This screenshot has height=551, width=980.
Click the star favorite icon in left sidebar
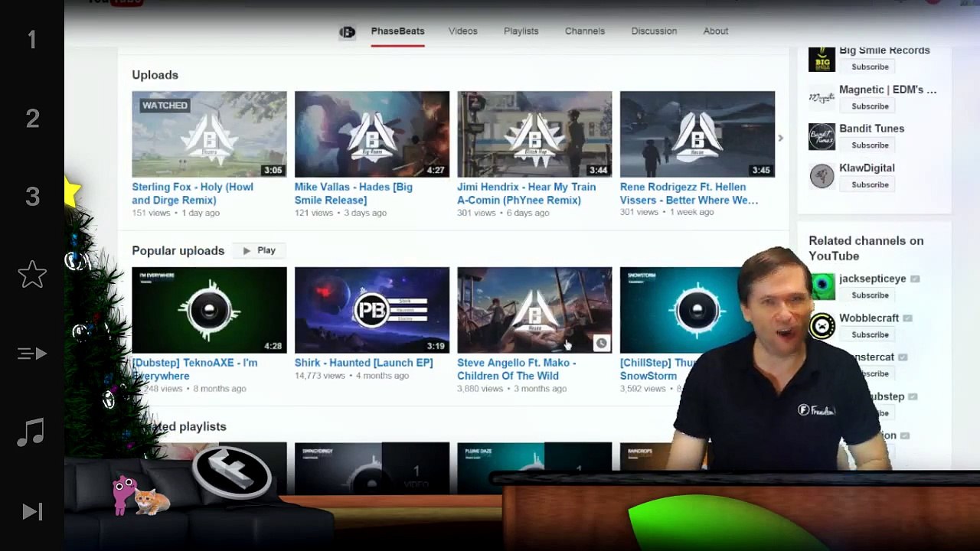tap(32, 274)
